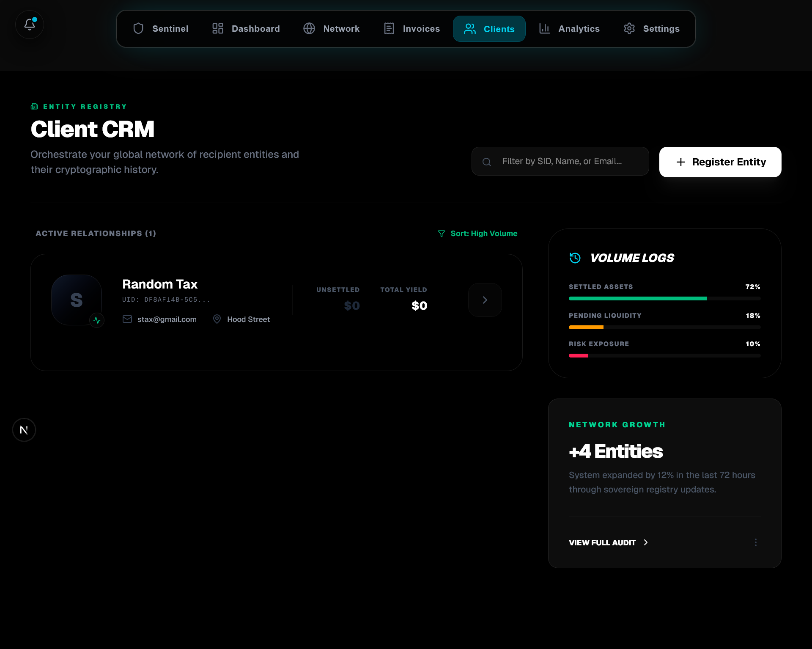This screenshot has height=649, width=812.
Task: Open the Analytics tab
Action: click(x=569, y=29)
